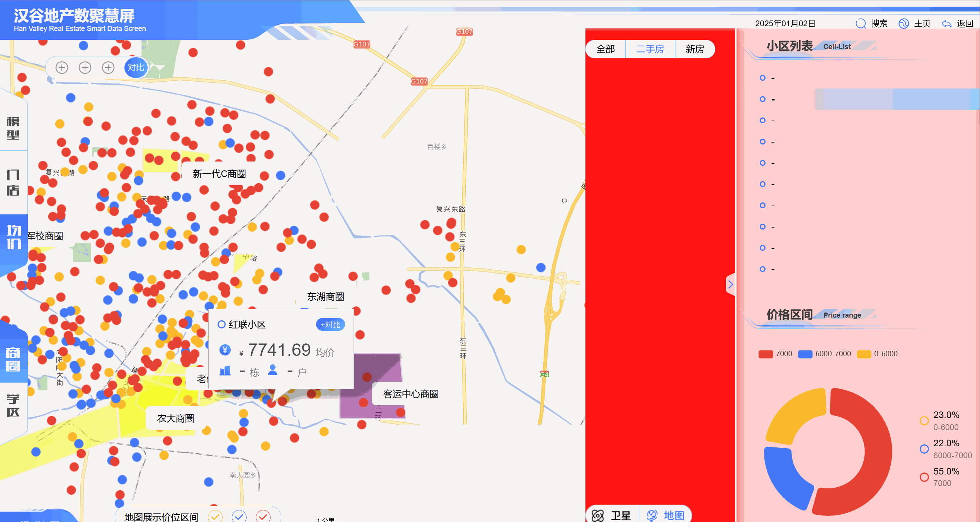Select the last cell list radio
Image resolution: width=980 pixels, height=522 pixels.
point(762,269)
